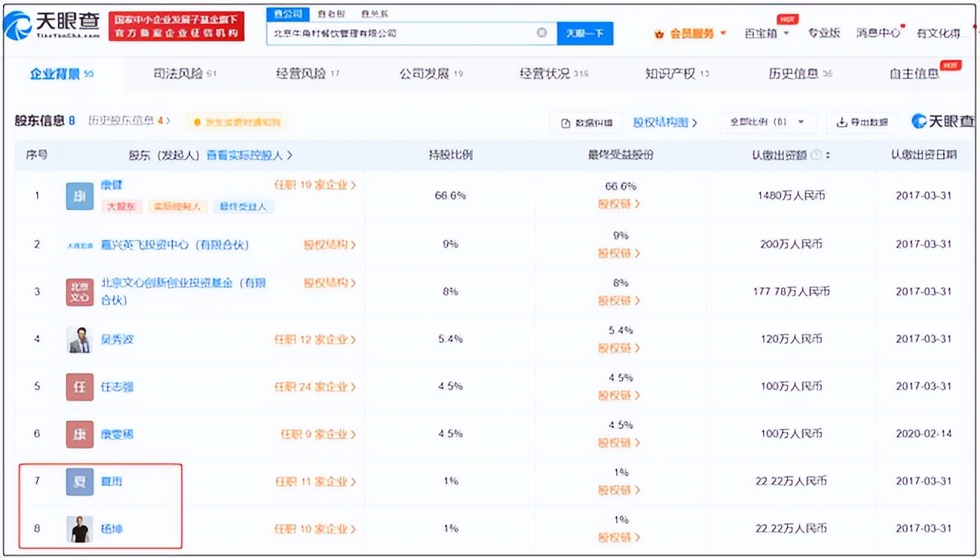Viewport: 980px width, 558px height.
Task: Click the clear icon inside the search box
Action: [x=542, y=33]
